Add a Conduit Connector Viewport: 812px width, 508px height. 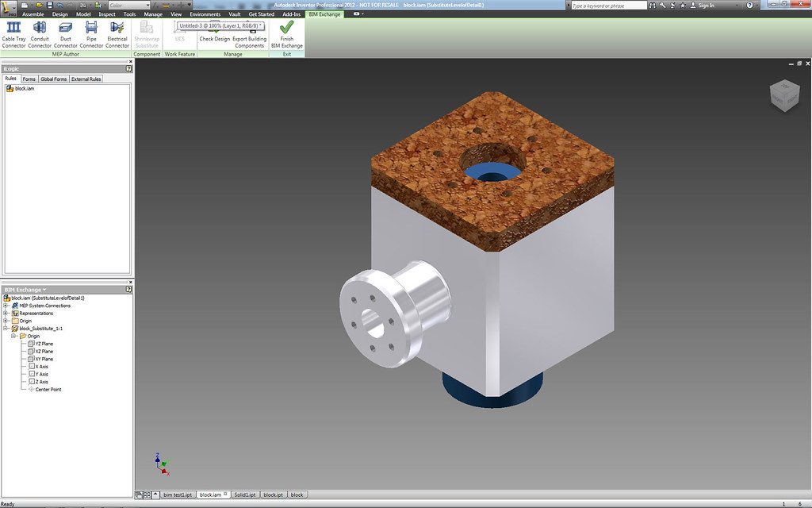[40, 35]
